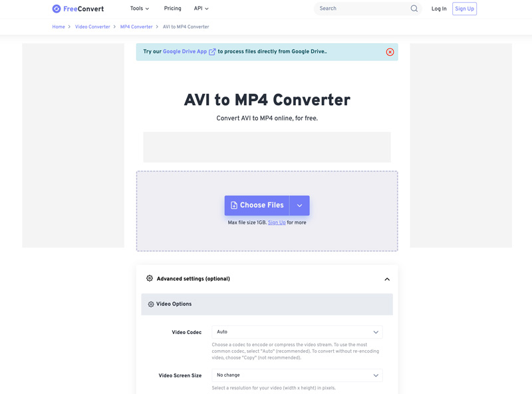Open the Pricing page

click(x=172, y=9)
